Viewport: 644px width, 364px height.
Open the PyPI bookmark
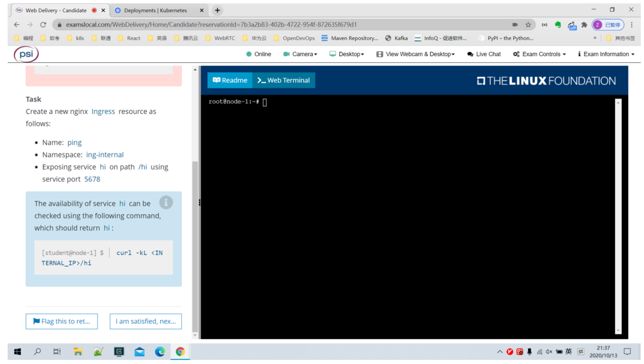point(506,38)
